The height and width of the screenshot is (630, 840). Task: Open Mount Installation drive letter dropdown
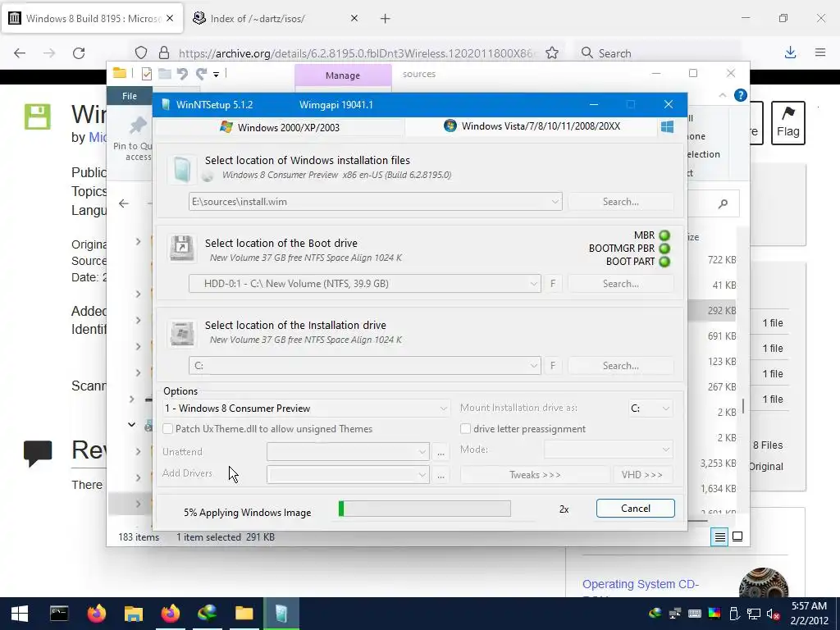650,409
